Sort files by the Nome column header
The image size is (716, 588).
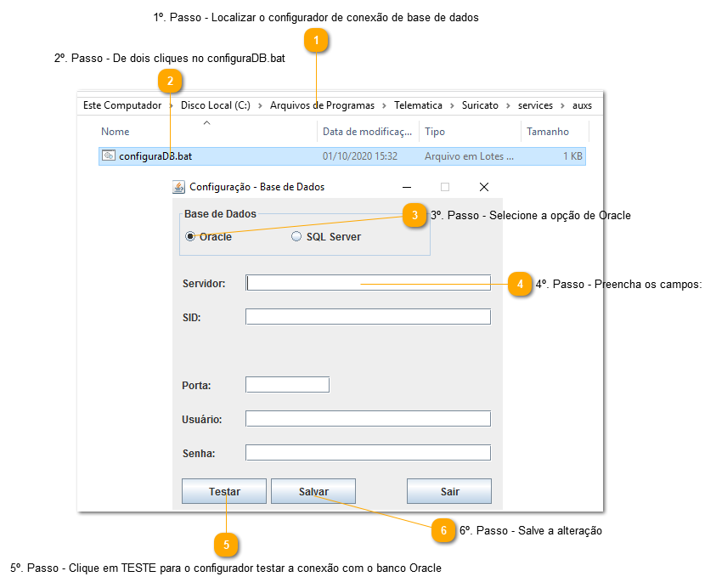point(116,132)
